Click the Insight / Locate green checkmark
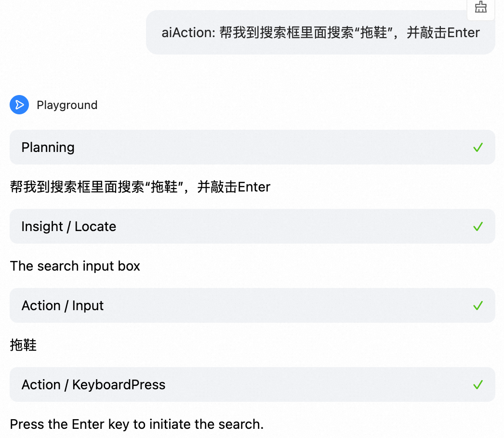Screen dimensions: 504x438 pos(477,227)
